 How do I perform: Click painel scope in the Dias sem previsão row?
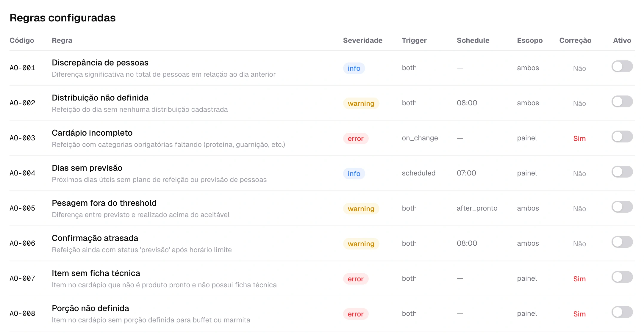click(x=527, y=173)
